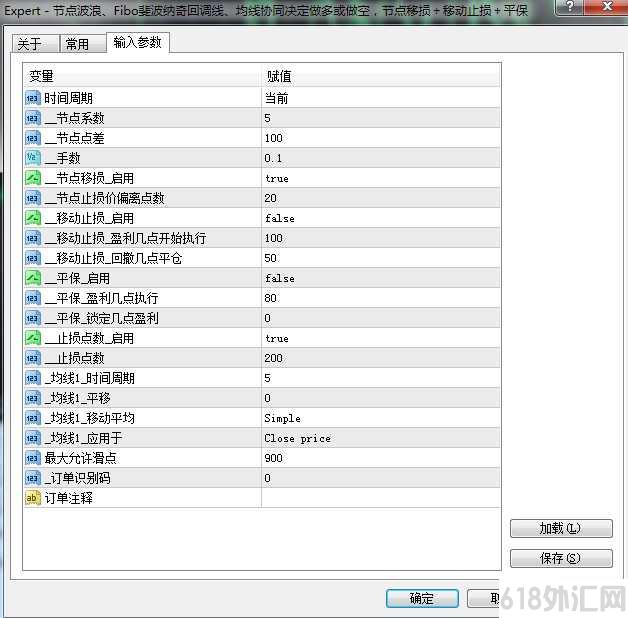Click the 加载 (L) button
This screenshot has height=618, width=628.
pyautogui.click(x=561, y=528)
